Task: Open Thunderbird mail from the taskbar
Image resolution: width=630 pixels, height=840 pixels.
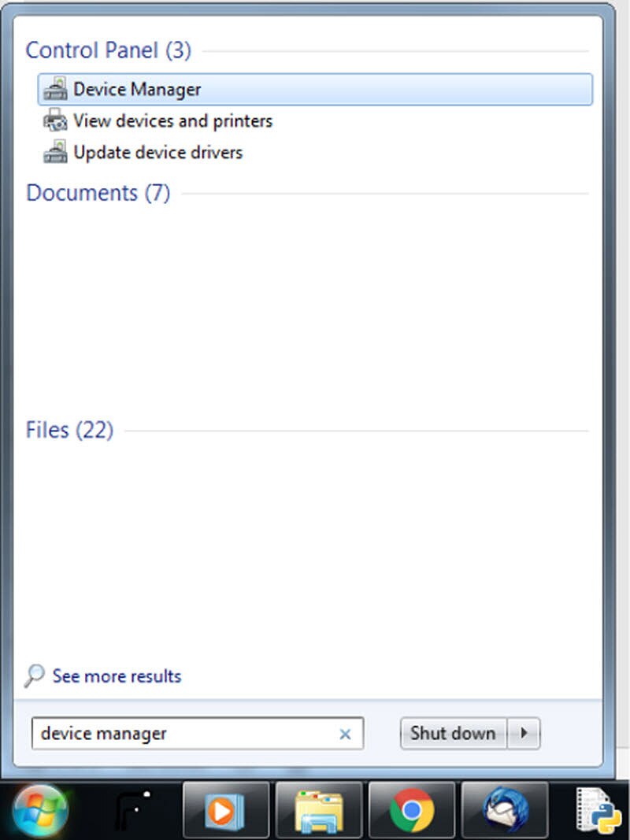Action: pos(505,810)
